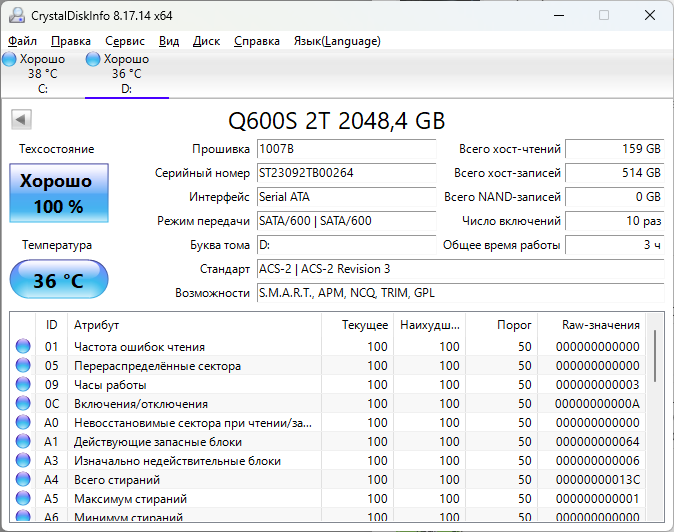Click raw value 000000000064
Viewport: 674px width, 532px height.
tap(597, 441)
